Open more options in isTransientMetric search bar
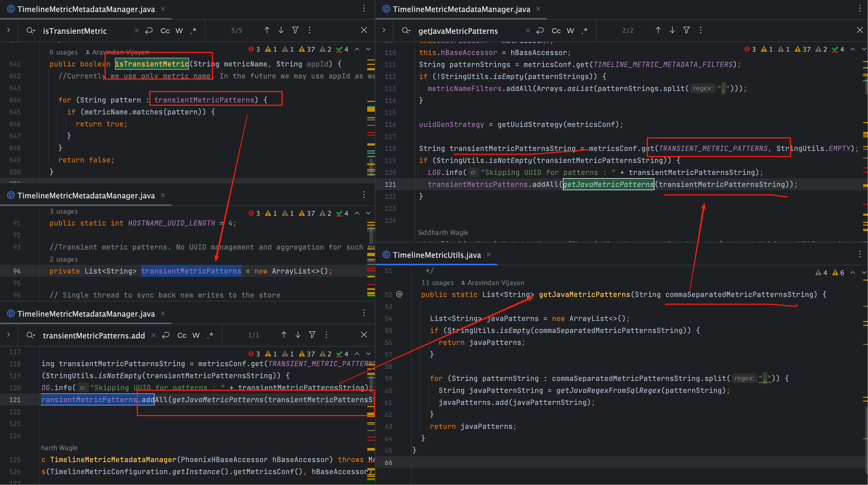 click(x=309, y=30)
